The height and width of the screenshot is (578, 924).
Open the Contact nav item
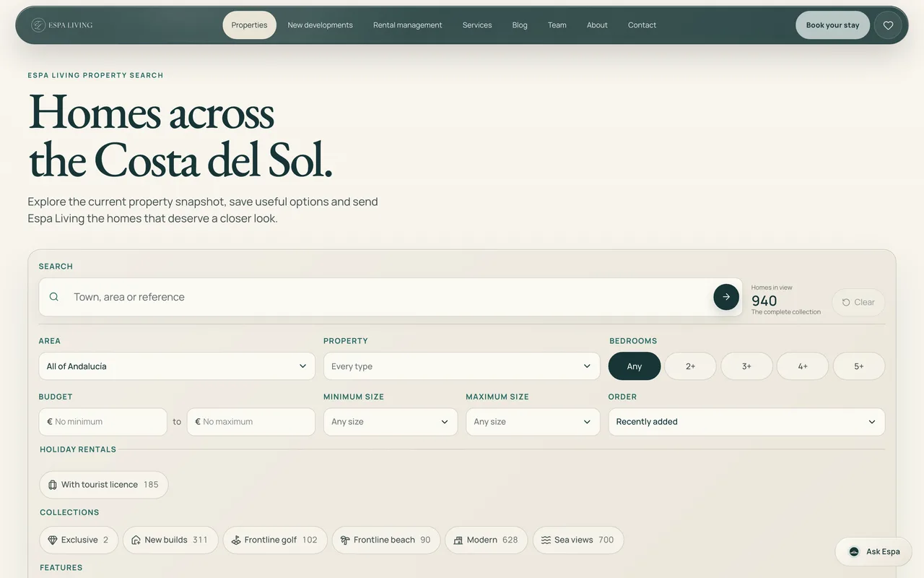pos(642,25)
